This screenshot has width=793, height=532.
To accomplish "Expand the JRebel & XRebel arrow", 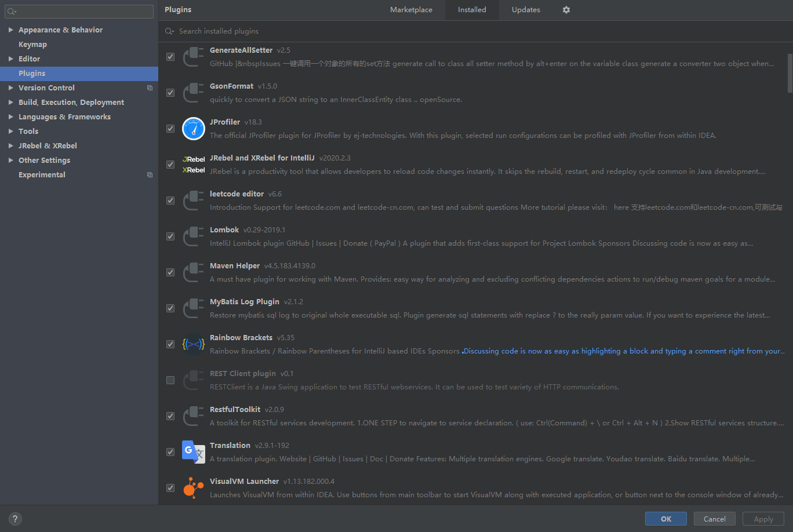I will 10,146.
